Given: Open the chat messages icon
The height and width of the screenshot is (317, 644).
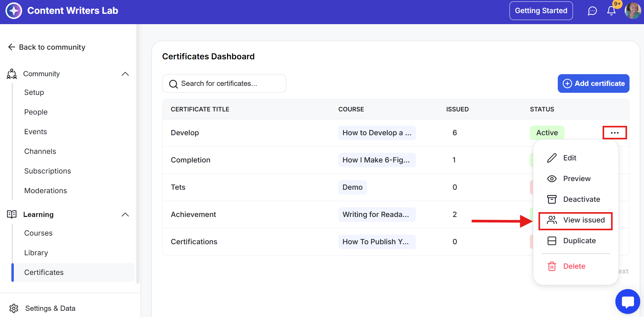Looking at the screenshot, I should click(592, 11).
